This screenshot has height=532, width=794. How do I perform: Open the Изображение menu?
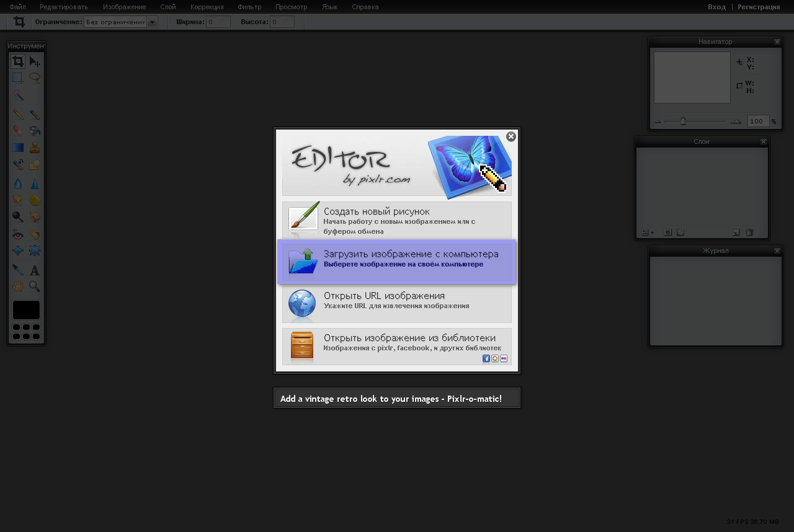coord(125,7)
